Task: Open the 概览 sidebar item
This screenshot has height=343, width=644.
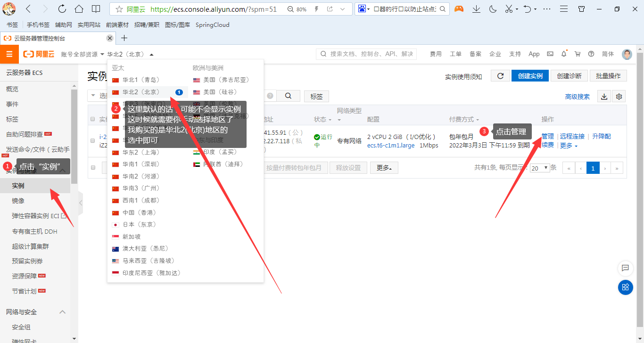Action: coord(12,89)
